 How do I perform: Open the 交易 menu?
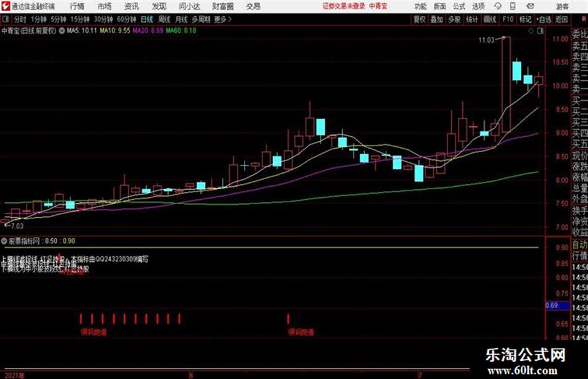pyautogui.click(x=253, y=6)
